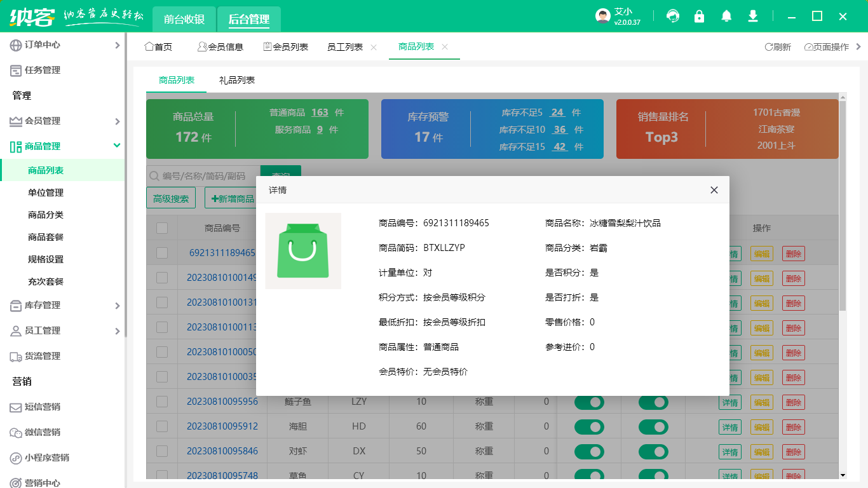Open the customer service headset icon
868x488 pixels.
click(672, 17)
